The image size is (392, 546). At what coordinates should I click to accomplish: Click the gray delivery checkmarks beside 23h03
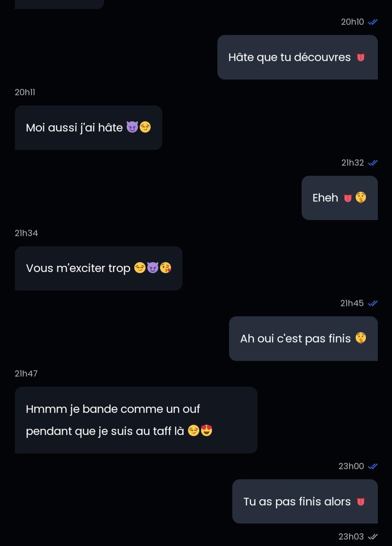[373, 537]
